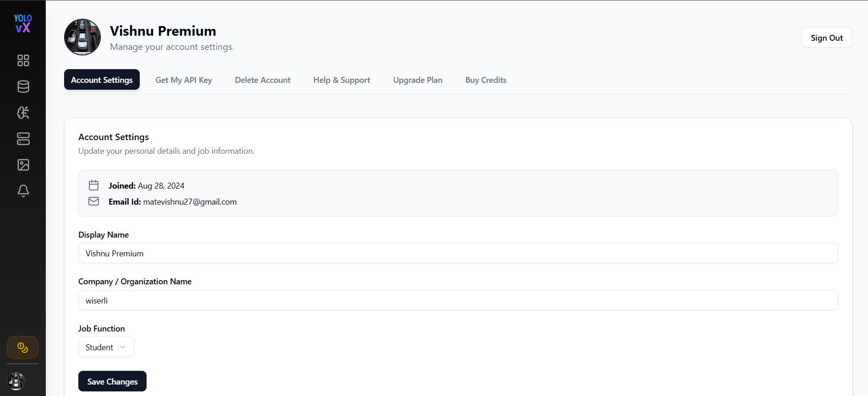Click the email matevishnu27@gmail.com text
This screenshot has width=868, height=396.
190,202
